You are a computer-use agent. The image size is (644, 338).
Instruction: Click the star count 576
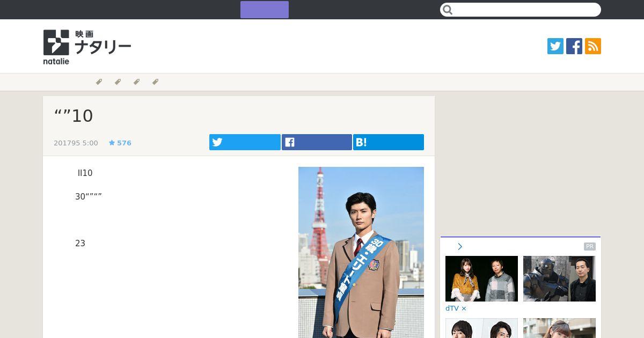120,143
